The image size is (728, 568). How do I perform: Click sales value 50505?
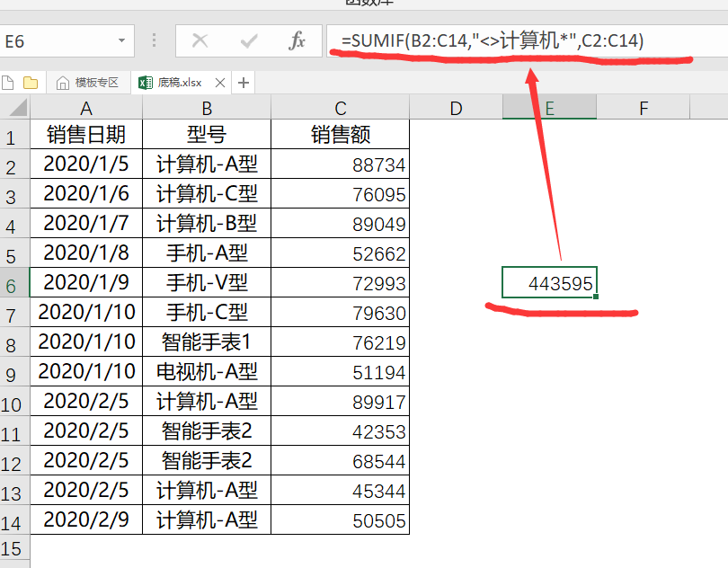(341, 519)
